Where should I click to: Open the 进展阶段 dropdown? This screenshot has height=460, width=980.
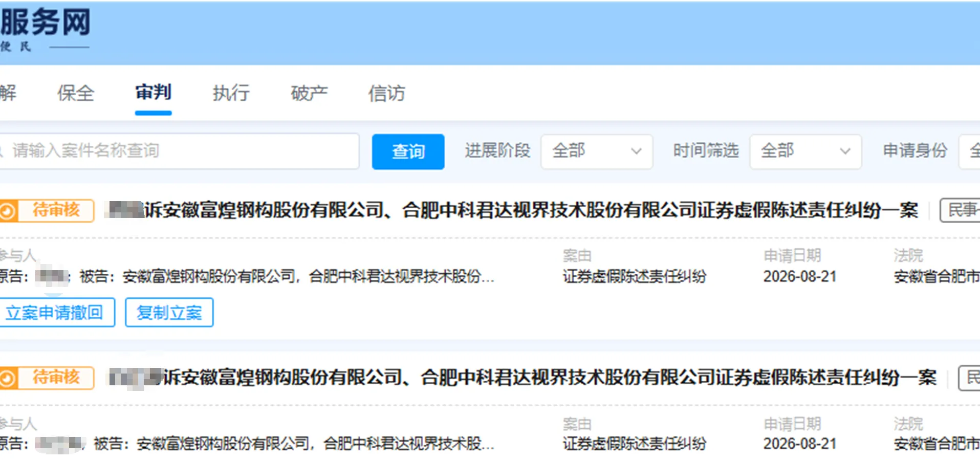597,151
